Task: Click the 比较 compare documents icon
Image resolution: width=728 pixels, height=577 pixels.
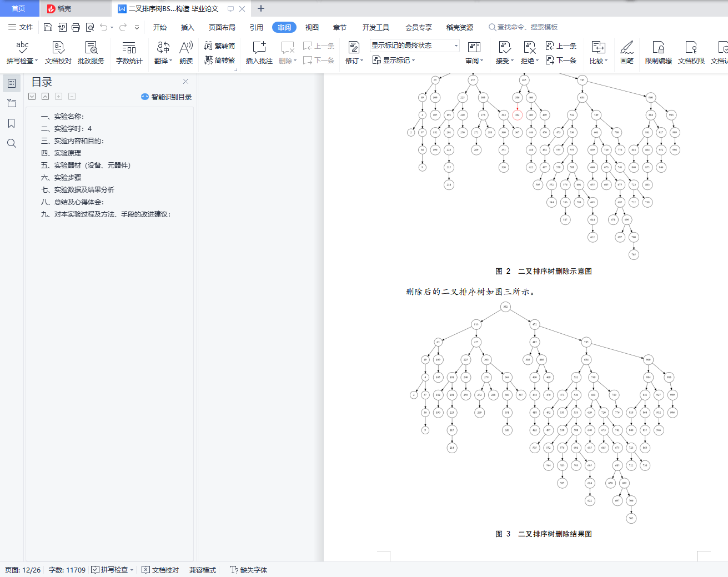Action: 598,47
